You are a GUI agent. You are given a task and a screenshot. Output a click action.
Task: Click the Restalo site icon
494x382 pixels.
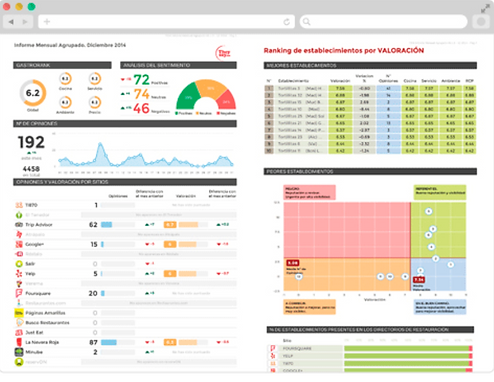coord(19,254)
